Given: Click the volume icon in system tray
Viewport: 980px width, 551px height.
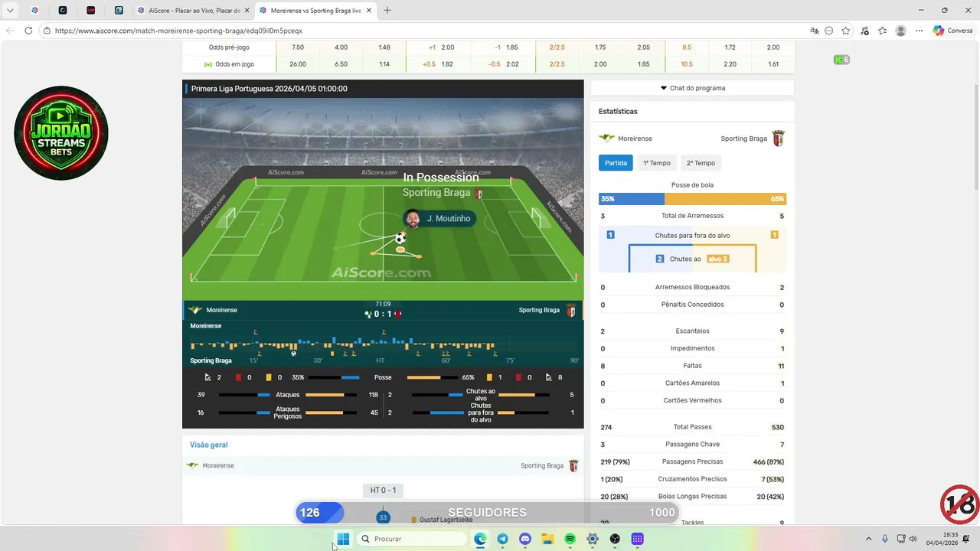Looking at the screenshot, I should coord(913,539).
